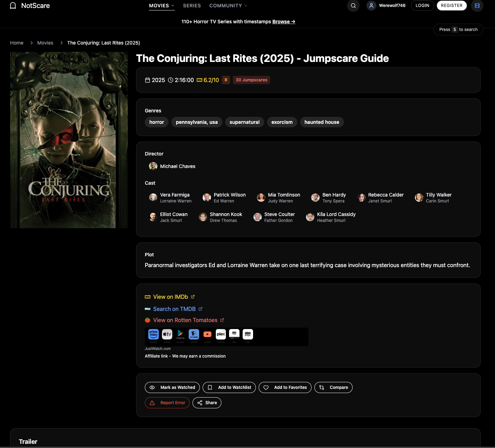Screen dimensions: 495x448
Task: Click the Conjuring: Last Rites poster
Action: pos(69,139)
